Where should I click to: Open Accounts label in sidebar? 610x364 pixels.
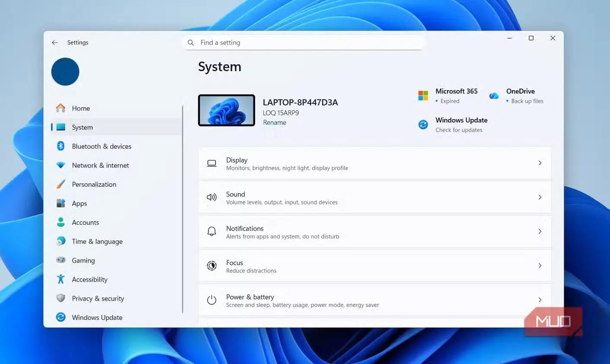tap(85, 223)
